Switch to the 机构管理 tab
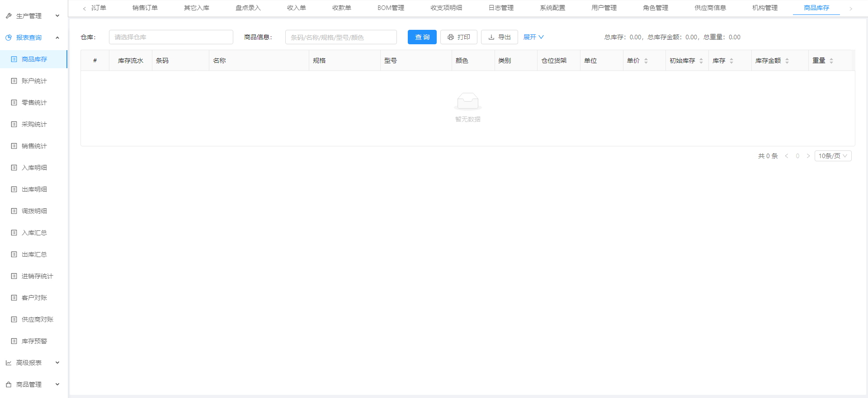This screenshot has height=398, width=868. [765, 8]
